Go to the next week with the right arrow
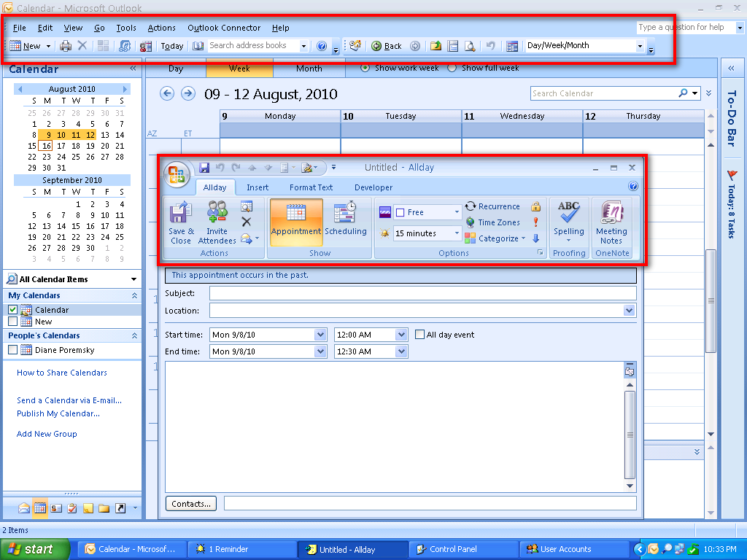Image resolution: width=747 pixels, height=560 pixels. coord(188,93)
